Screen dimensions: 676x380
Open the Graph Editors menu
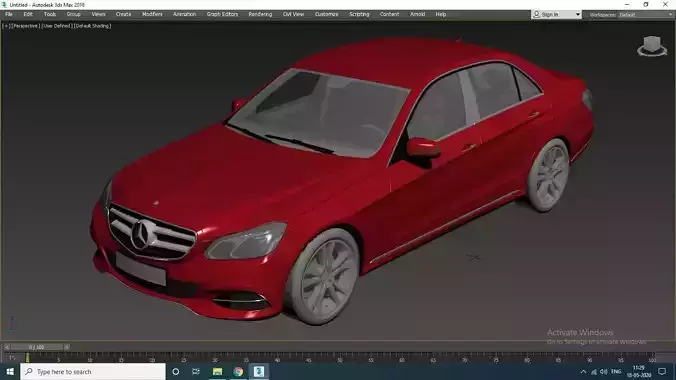click(222, 14)
